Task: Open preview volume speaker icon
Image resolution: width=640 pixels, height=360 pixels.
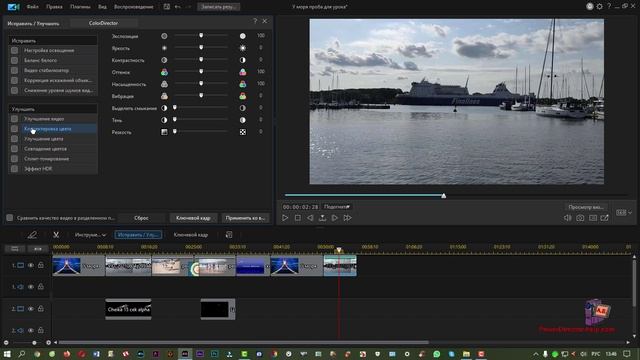Action: click(x=567, y=218)
